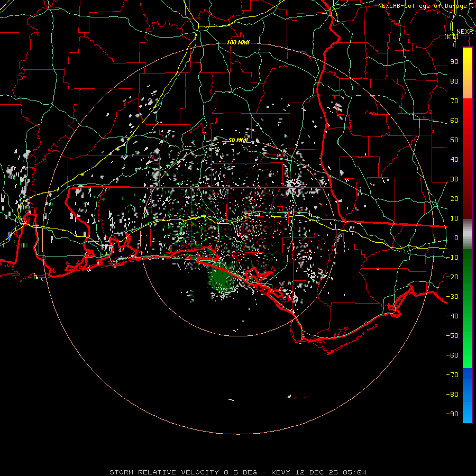Click the -30 value on the velocity scale
Screen dimensions: 476x476
point(452,297)
